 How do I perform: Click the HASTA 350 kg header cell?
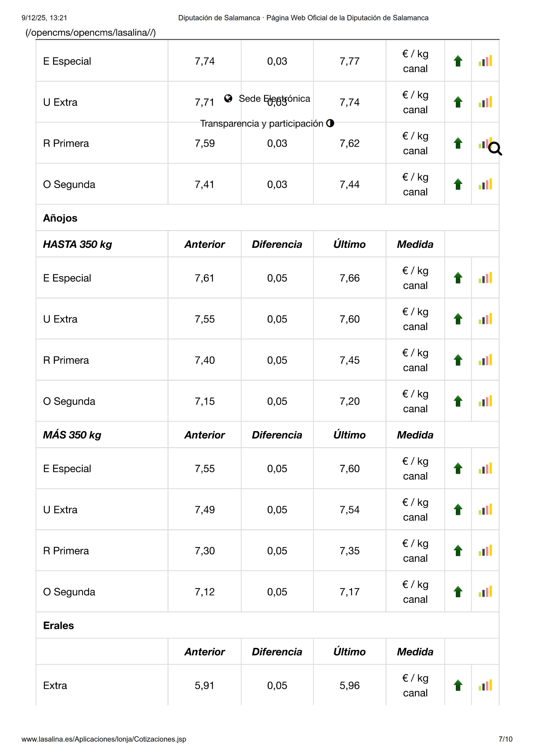(x=77, y=244)
